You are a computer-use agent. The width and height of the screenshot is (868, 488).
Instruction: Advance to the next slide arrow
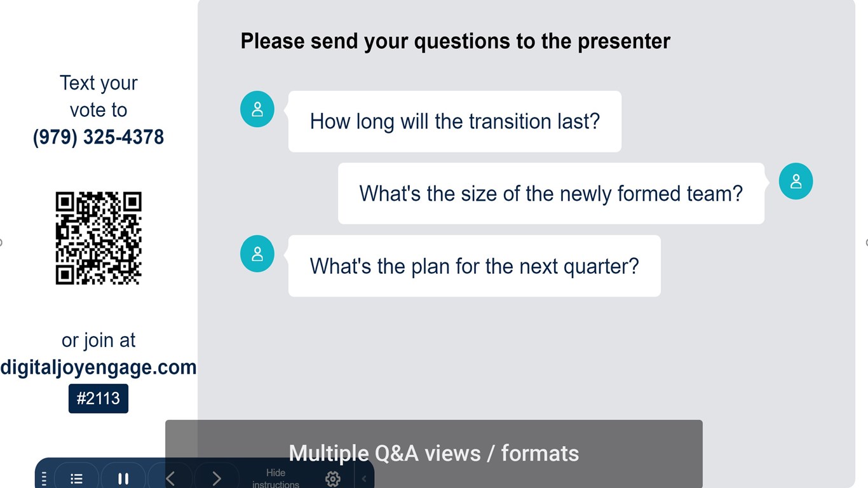[x=217, y=478]
